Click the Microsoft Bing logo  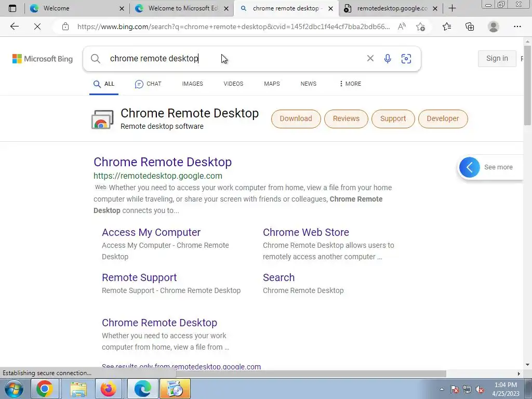(43, 59)
